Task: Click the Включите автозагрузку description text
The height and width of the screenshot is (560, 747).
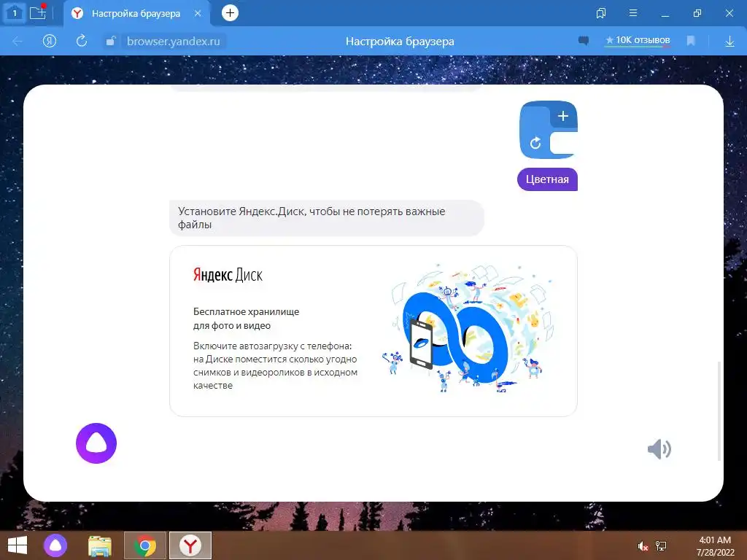Action: point(275,366)
